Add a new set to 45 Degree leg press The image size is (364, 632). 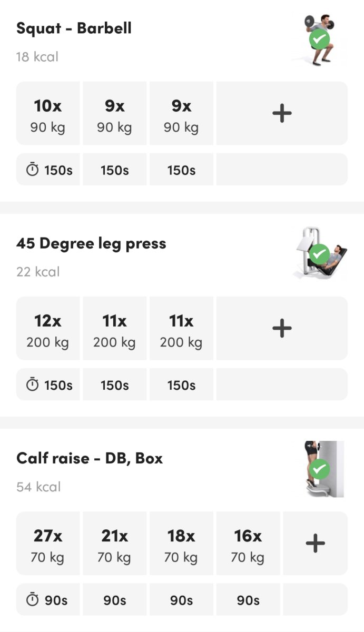(282, 328)
